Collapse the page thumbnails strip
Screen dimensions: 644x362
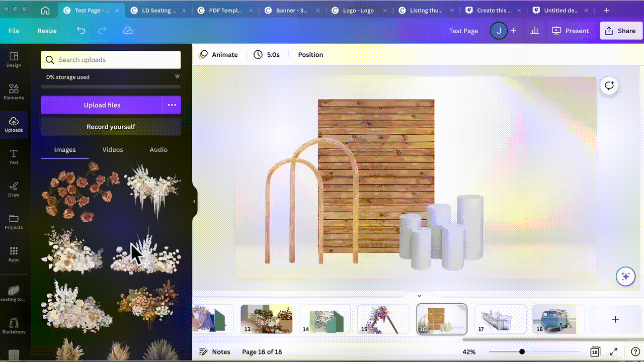(x=419, y=296)
